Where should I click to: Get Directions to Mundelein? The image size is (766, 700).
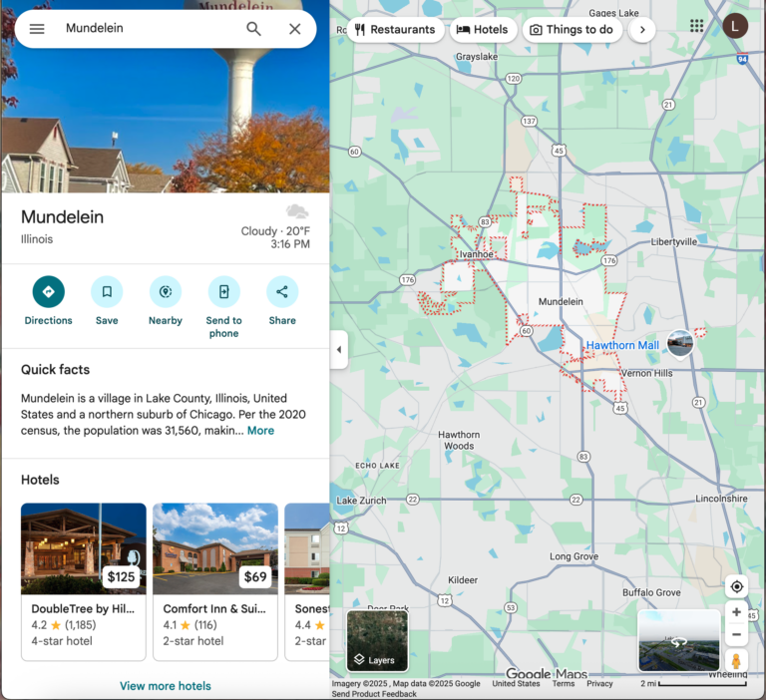point(48,292)
